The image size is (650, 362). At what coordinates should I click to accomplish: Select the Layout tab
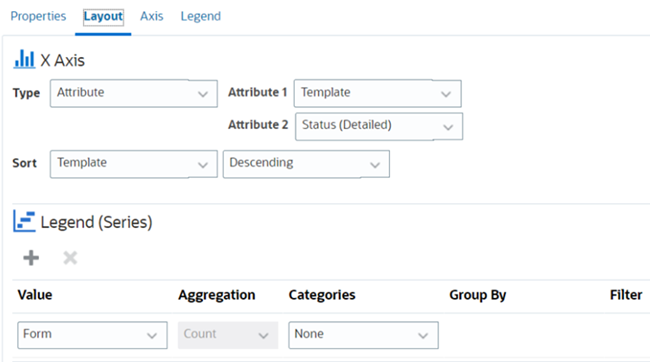point(103,17)
